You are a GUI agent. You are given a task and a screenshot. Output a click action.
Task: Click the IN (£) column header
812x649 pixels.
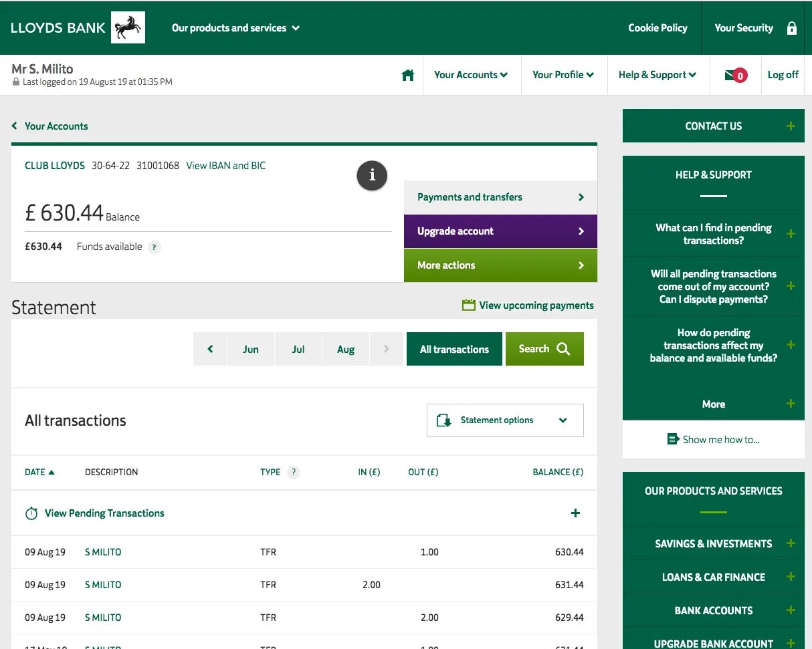tap(369, 472)
